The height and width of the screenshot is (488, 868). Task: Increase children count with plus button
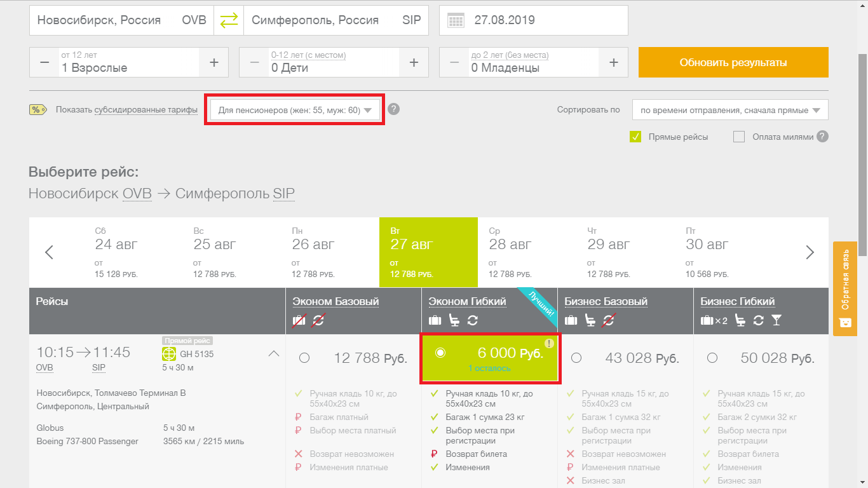coord(414,62)
